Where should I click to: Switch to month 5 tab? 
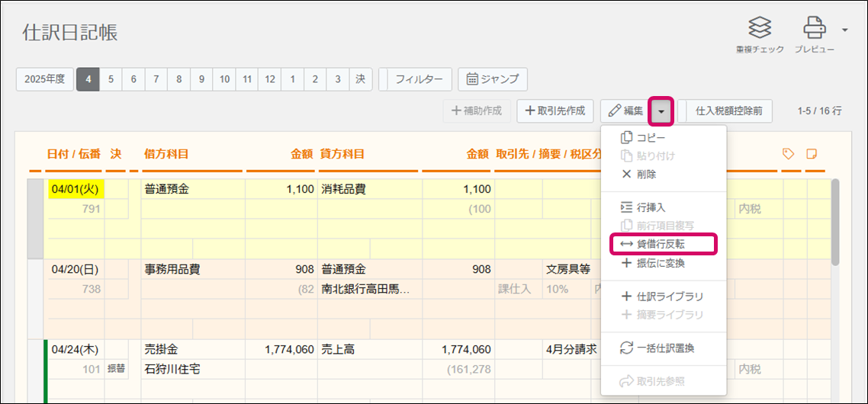[x=111, y=79]
